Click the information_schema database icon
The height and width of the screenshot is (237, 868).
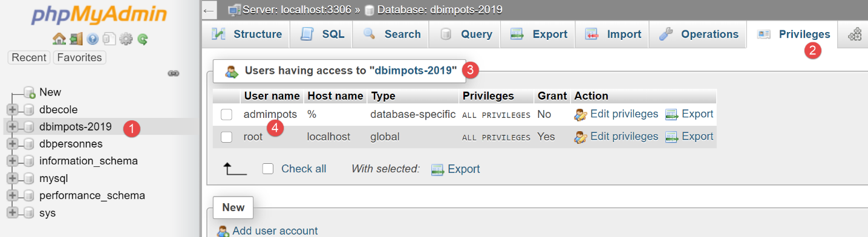pos(28,161)
